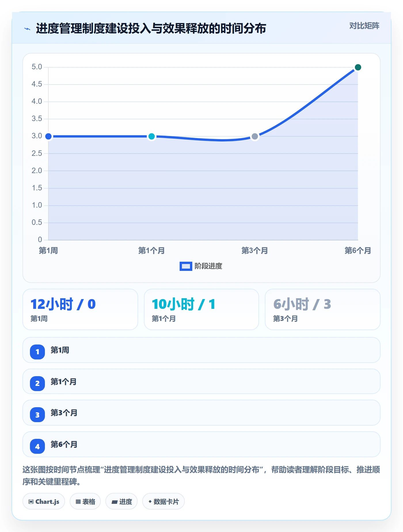Click the number 3 step badge
The width and height of the screenshot is (403, 532).
coord(37,415)
